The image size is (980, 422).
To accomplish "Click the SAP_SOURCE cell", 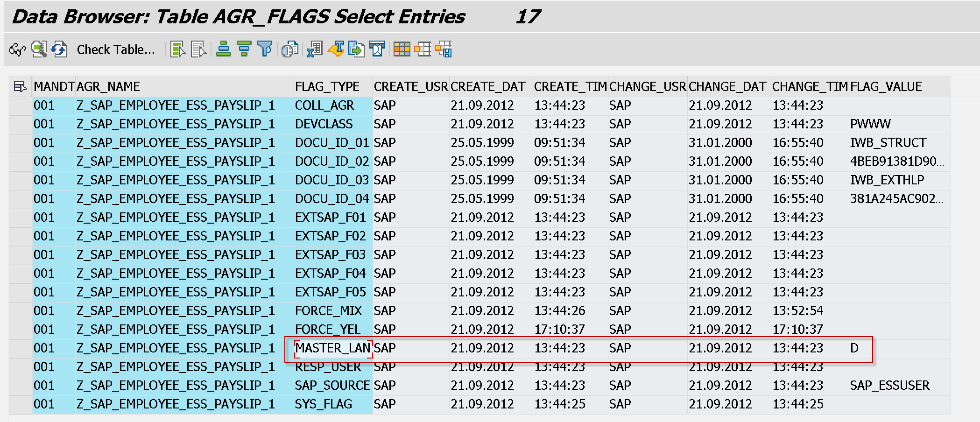I will 333,386.
